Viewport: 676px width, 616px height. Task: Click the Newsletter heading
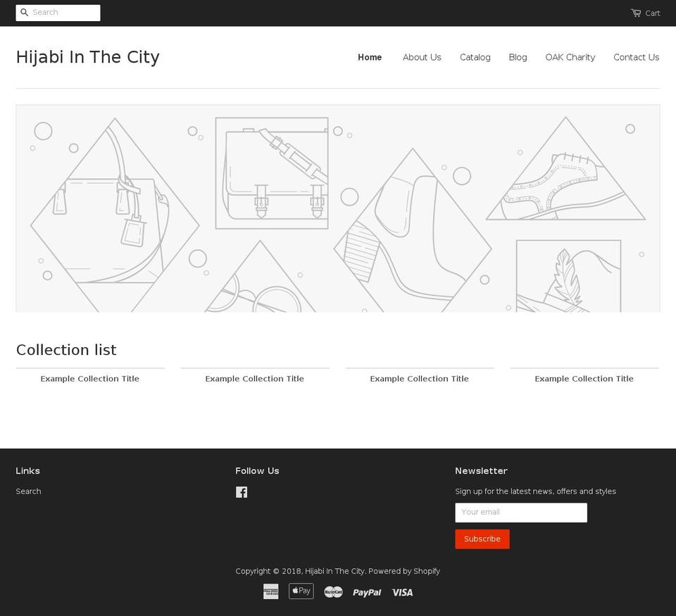(481, 471)
